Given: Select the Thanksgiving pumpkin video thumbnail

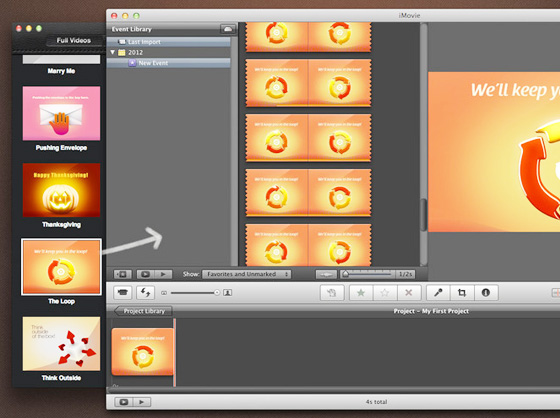Looking at the screenshot, I should tap(61, 190).
